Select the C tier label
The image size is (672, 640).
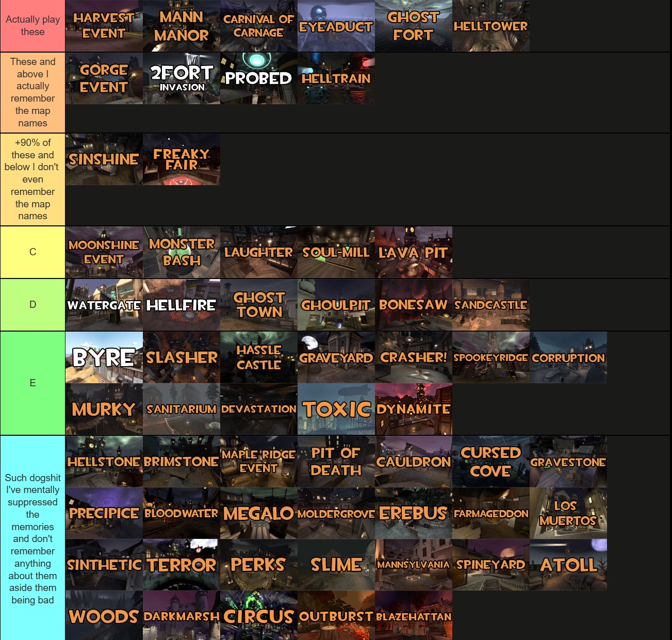coord(32,252)
